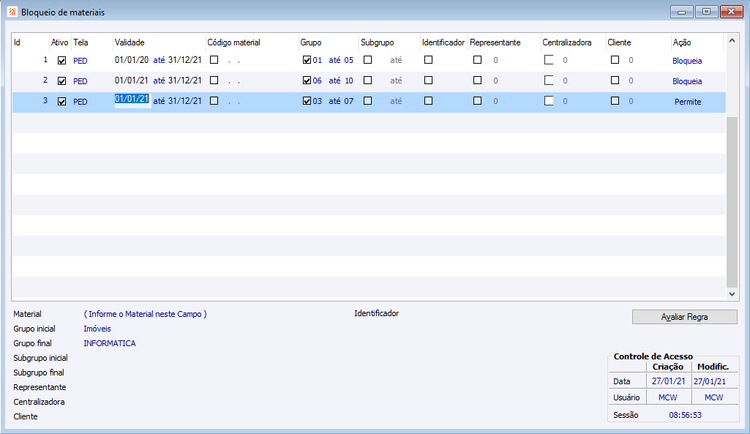Sort by the Validade column header
750x434 pixels.
(130, 43)
